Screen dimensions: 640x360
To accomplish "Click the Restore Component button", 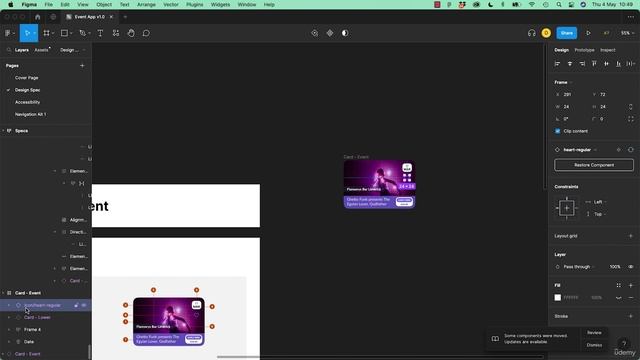I will [x=594, y=165].
